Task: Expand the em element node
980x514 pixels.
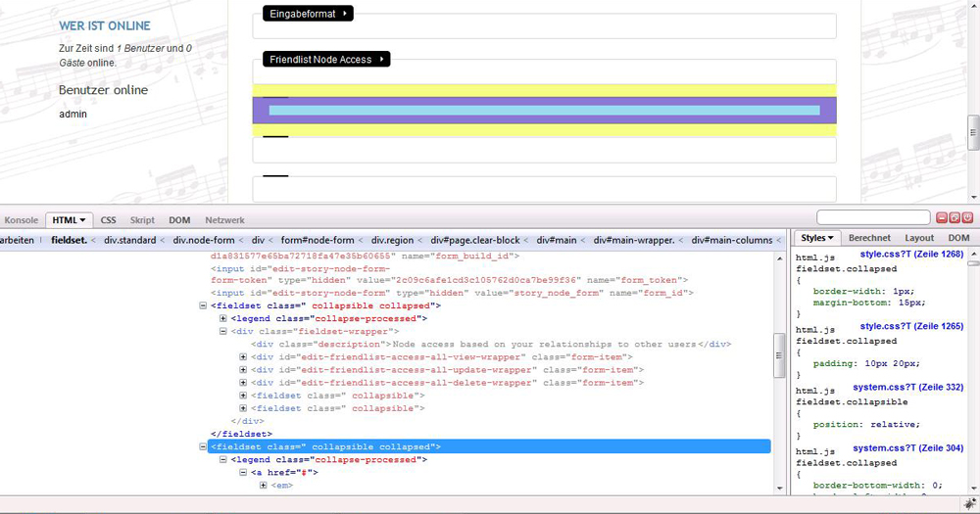Action: [x=263, y=485]
